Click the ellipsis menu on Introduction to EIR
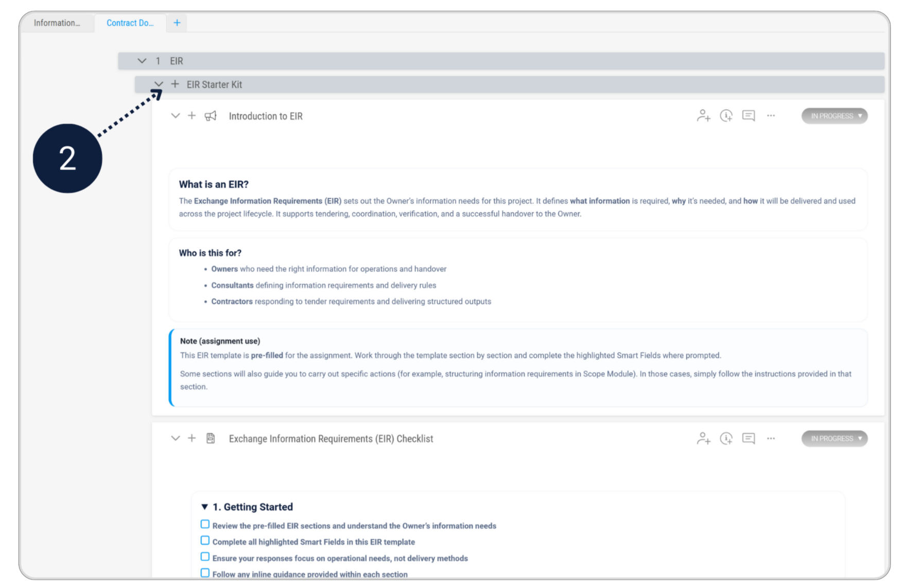The image size is (904, 588). (x=771, y=116)
